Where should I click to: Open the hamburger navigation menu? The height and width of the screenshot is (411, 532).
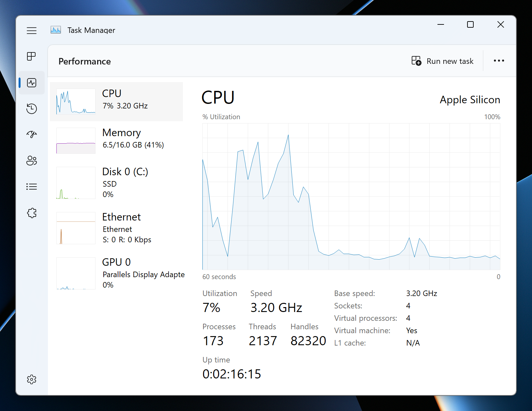[x=32, y=31]
